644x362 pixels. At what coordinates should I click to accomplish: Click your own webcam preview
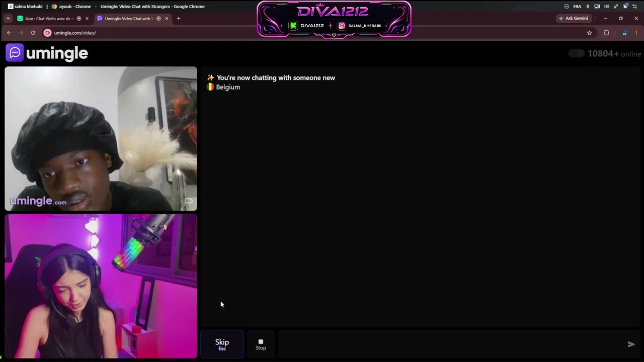[x=101, y=286]
